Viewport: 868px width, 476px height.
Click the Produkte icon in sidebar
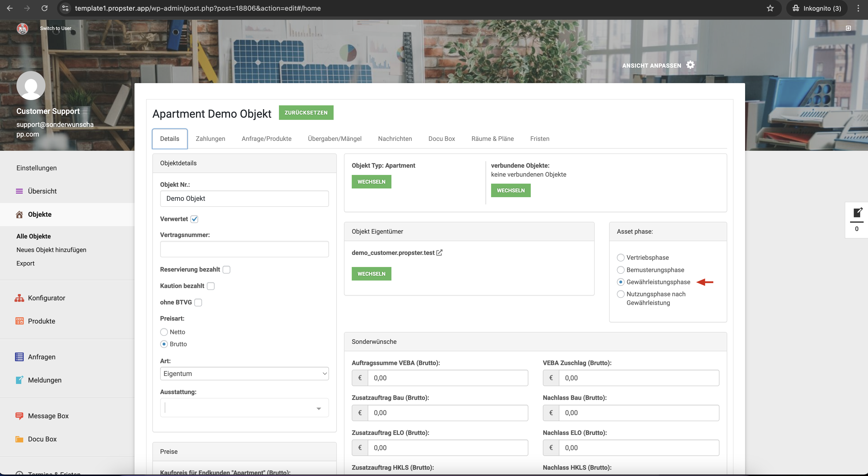pos(19,321)
